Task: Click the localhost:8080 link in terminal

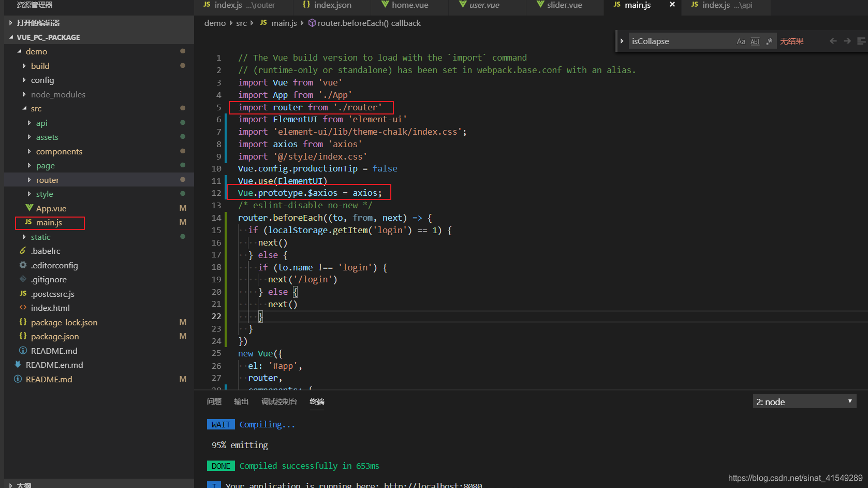Action: click(x=433, y=485)
